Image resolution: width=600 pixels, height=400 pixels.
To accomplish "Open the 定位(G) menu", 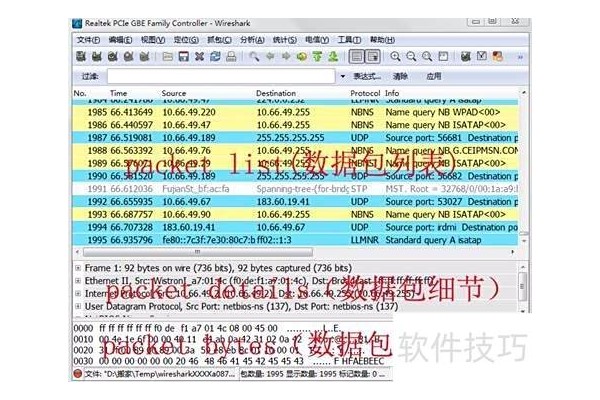I will tap(186, 40).
